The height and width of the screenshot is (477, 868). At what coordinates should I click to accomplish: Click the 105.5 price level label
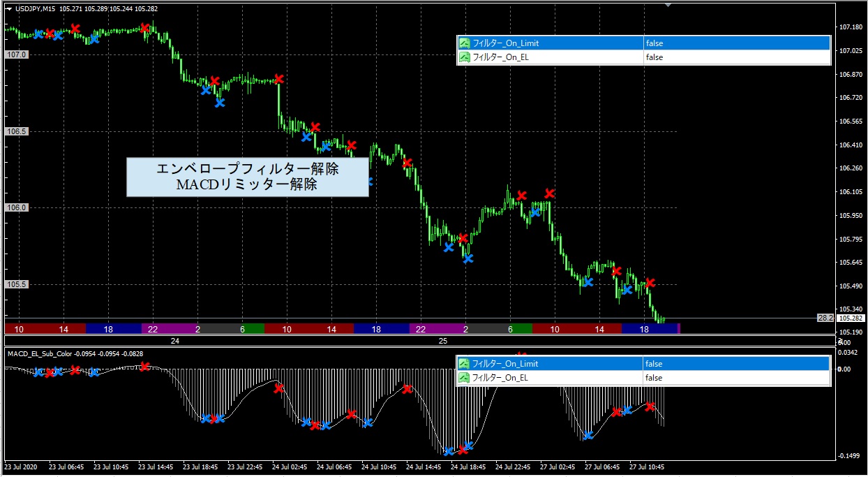pyautogui.click(x=16, y=285)
